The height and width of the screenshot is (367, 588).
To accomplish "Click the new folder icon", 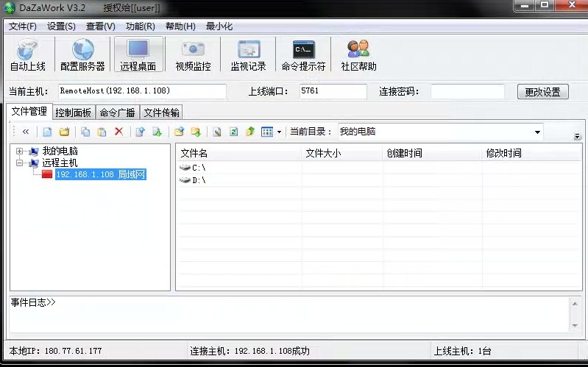I will tap(65, 132).
